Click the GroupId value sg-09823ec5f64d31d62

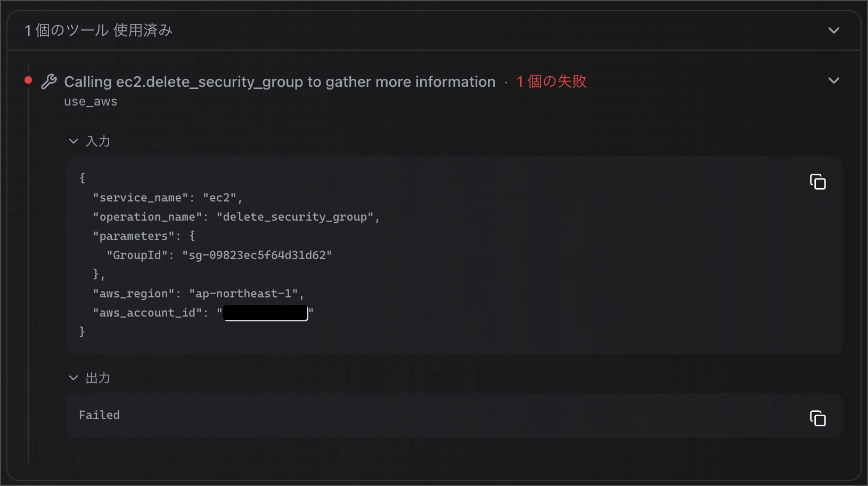pos(257,255)
